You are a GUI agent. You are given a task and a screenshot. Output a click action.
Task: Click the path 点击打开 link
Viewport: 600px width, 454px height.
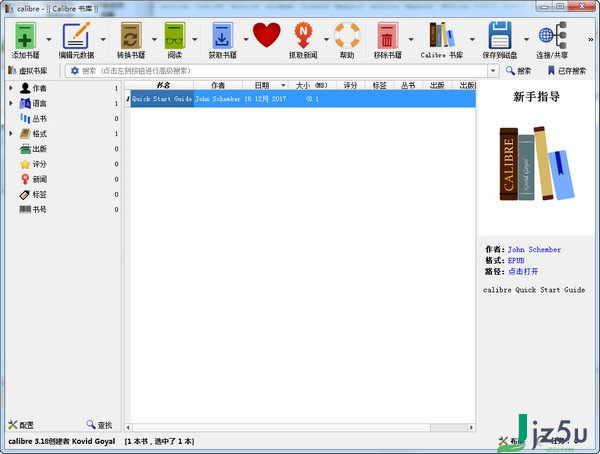click(x=523, y=271)
